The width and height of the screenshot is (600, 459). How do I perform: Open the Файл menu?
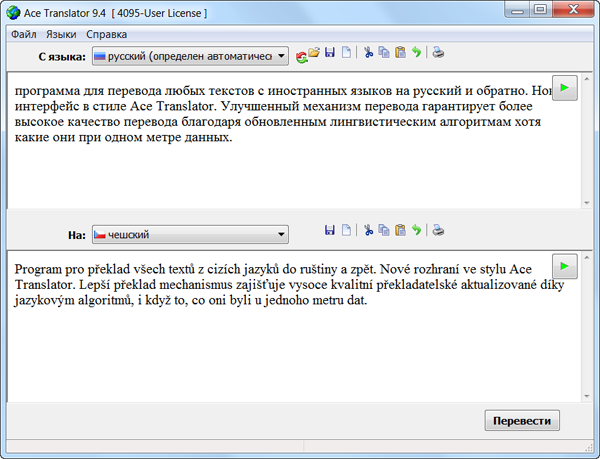point(24,33)
